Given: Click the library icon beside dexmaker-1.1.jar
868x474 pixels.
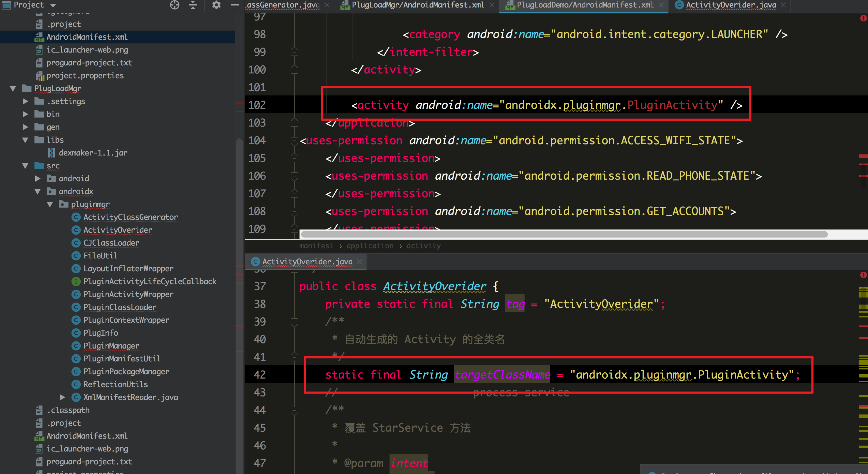Looking at the screenshot, I should coord(51,152).
